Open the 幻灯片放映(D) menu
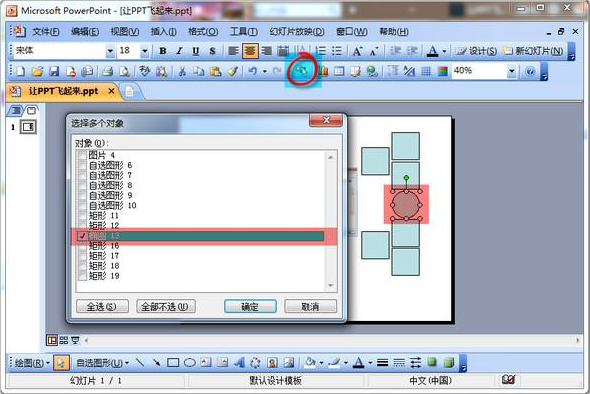Screen dimensions: 590x394 (x=297, y=32)
